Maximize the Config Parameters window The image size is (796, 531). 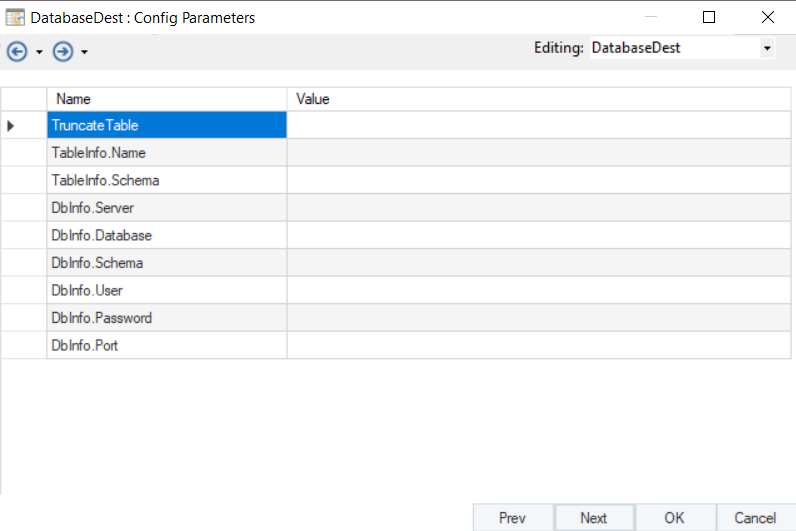(x=709, y=17)
